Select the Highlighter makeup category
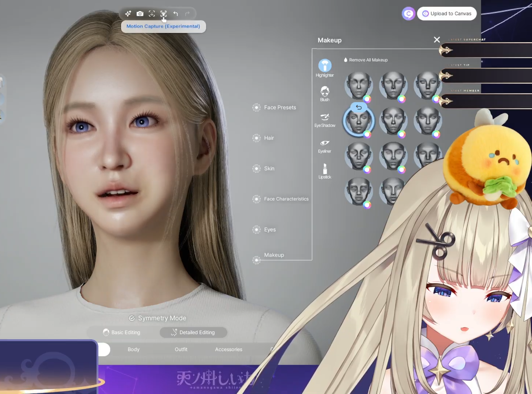532x394 pixels. coord(325,68)
